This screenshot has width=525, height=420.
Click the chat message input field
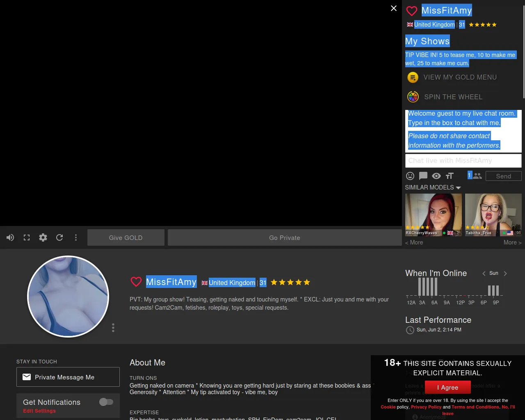point(463,161)
